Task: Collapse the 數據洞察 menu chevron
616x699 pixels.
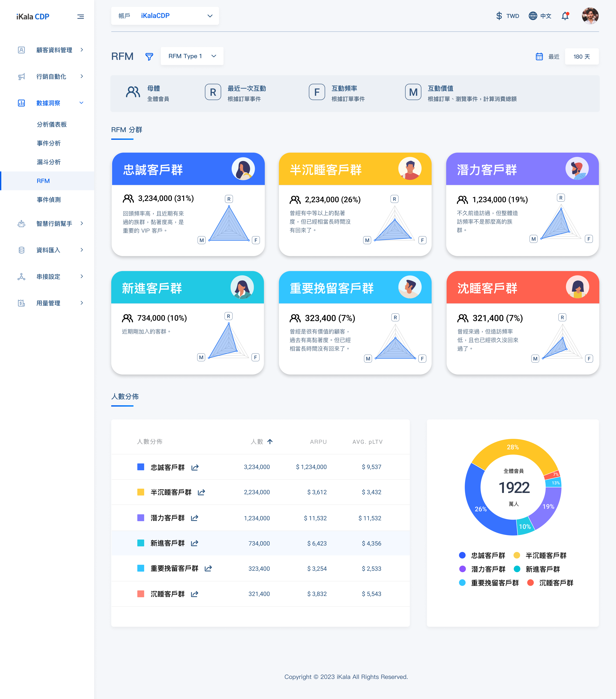Action: pos(81,103)
